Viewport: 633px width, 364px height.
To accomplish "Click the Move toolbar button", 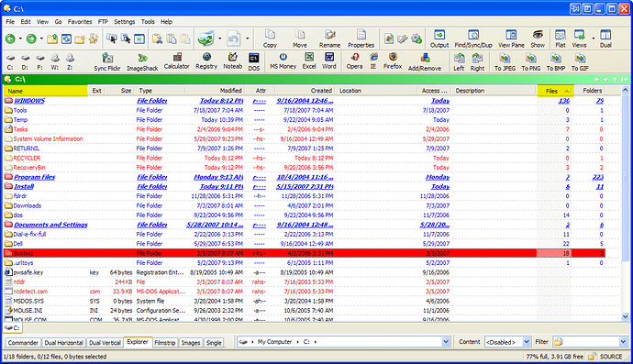I will [x=300, y=39].
